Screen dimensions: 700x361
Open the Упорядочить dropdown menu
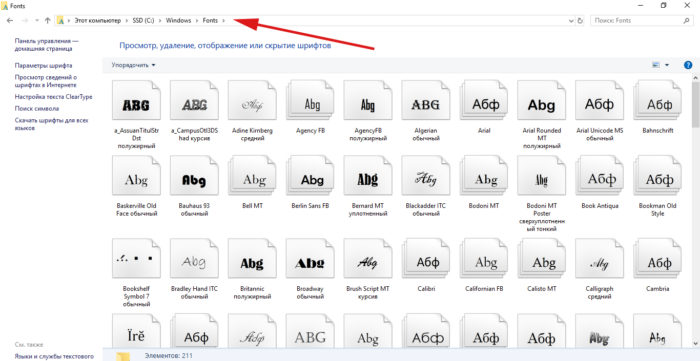tap(133, 65)
